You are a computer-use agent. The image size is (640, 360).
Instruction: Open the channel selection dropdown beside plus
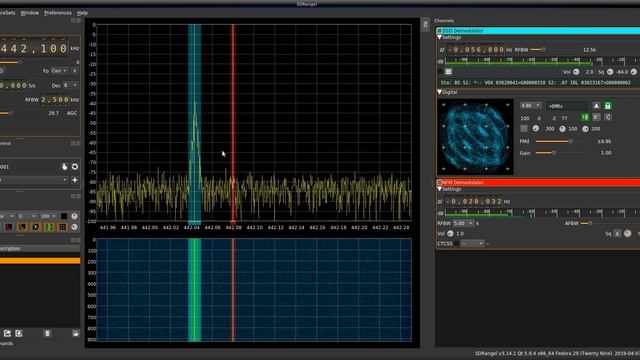tap(33, 180)
